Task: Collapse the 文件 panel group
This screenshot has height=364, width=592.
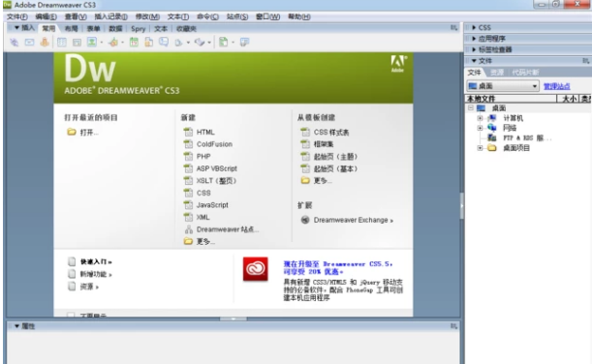Action: pyautogui.click(x=474, y=61)
